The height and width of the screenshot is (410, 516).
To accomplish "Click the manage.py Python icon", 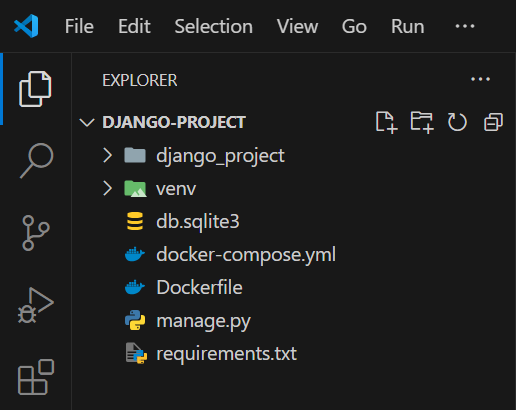I will pyautogui.click(x=135, y=320).
